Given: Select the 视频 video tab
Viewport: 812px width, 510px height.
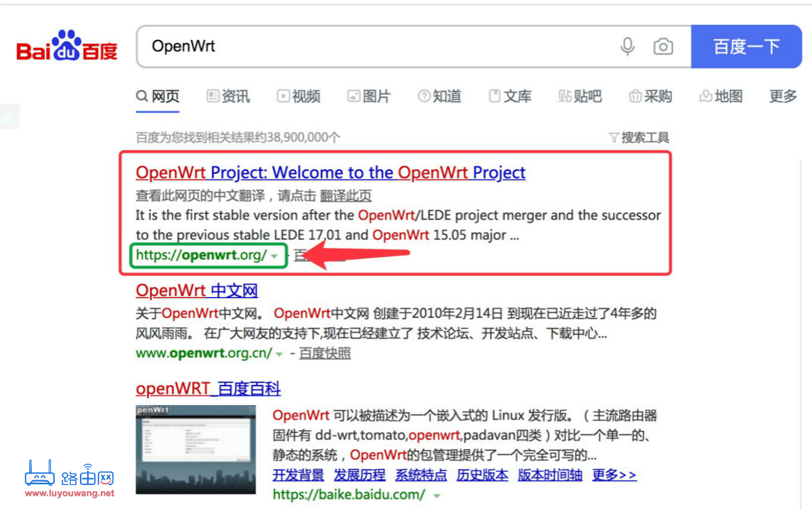Looking at the screenshot, I should 298,96.
